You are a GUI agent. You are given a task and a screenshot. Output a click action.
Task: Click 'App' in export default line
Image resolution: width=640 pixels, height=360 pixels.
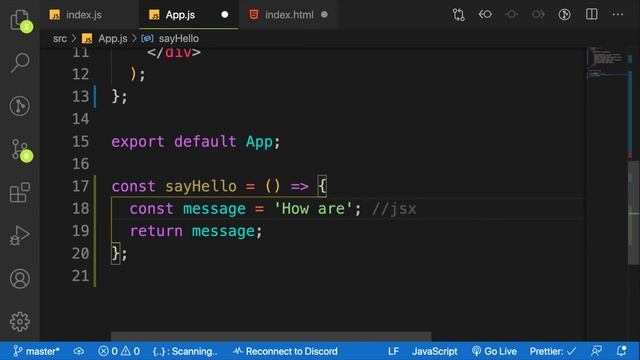click(x=259, y=142)
